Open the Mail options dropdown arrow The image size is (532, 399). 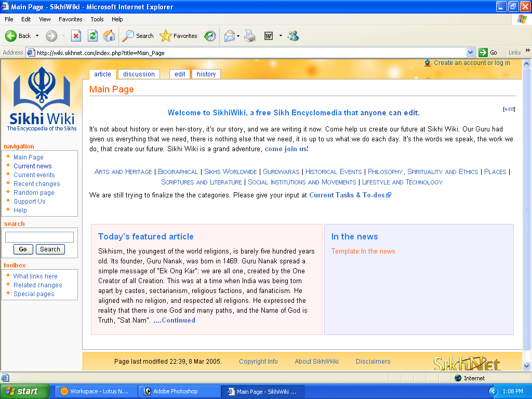tap(238, 36)
